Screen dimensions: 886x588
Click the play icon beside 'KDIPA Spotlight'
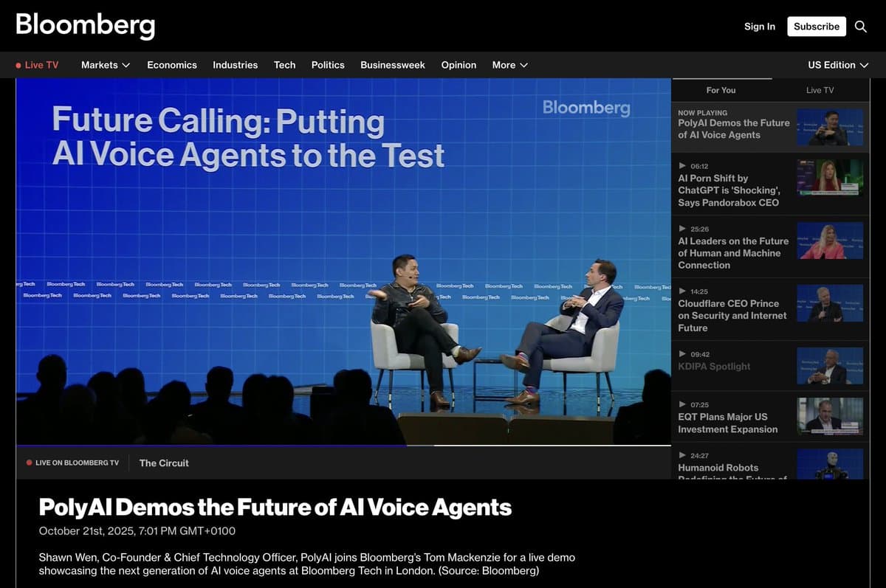click(683, 353)
